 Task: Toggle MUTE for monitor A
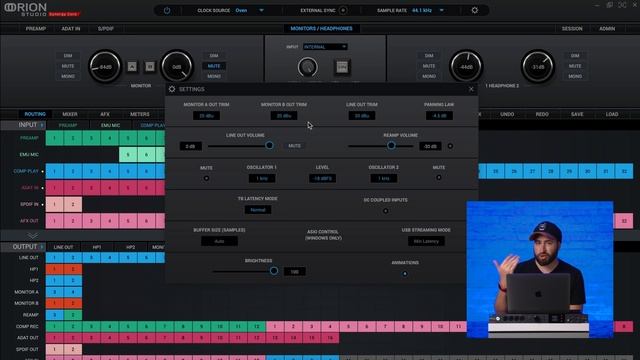click(68, 66)
